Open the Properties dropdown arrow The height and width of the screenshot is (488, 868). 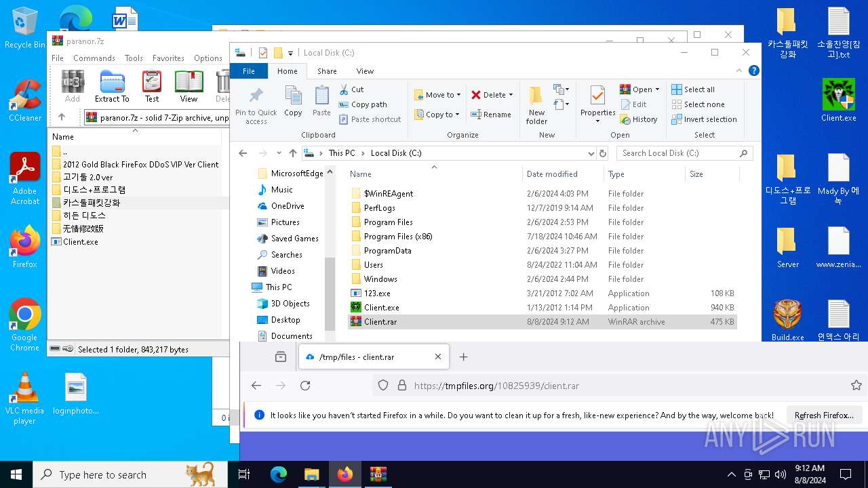tap(597, 121)
